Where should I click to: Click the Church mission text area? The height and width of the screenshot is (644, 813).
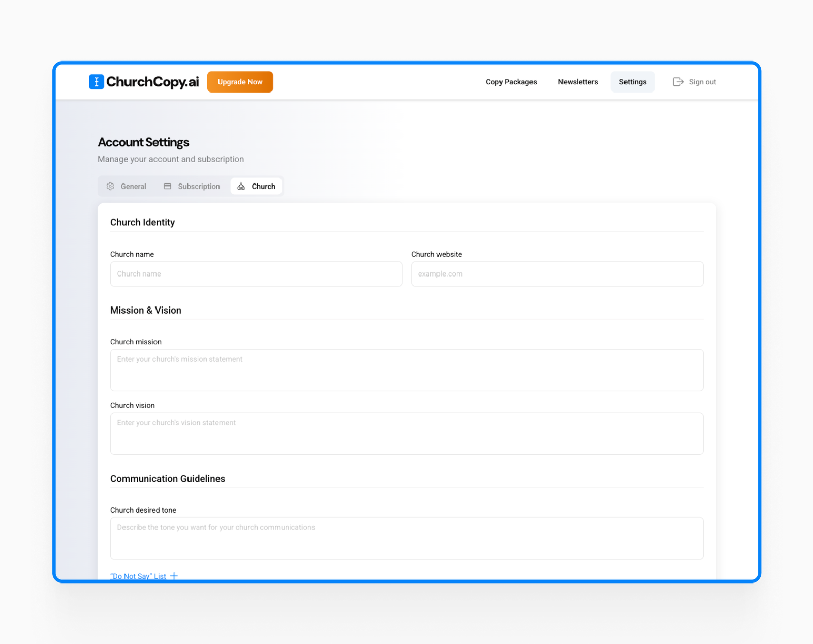click(406, 370)
